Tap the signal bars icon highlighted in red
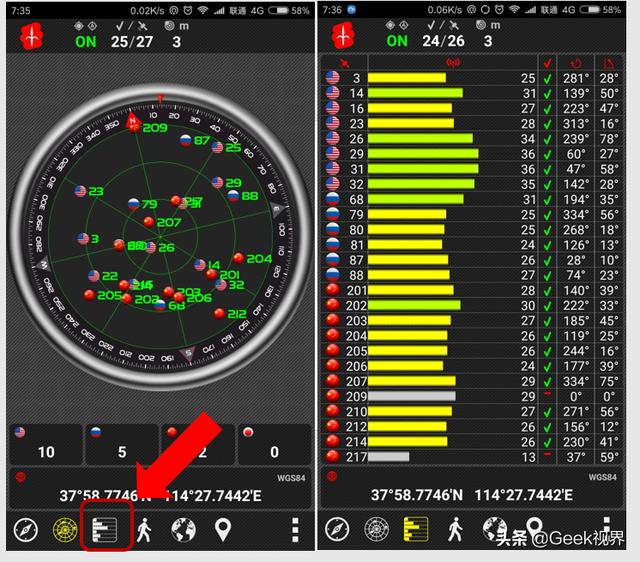This screenshot has height=562, width=640. [105, 529]
